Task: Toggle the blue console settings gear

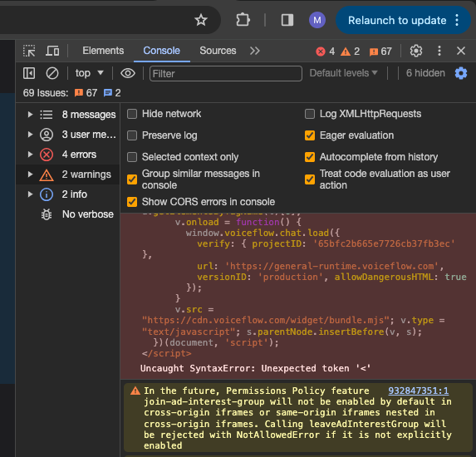Action: pyautogui.click(x=460, y=73)
